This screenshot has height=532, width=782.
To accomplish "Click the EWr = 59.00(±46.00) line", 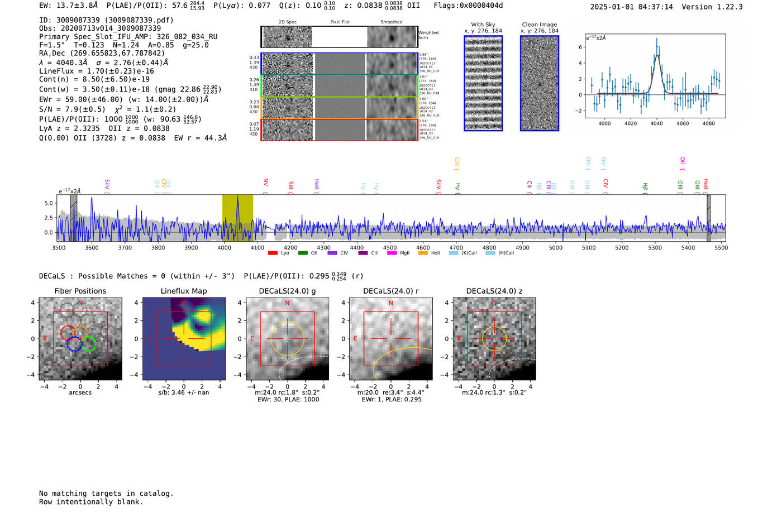I will point(124,99).
